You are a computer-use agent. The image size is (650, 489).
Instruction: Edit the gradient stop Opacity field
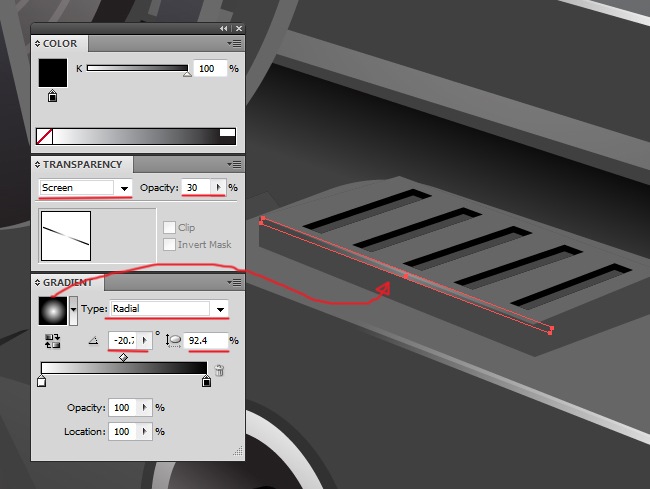pos(123,408)
